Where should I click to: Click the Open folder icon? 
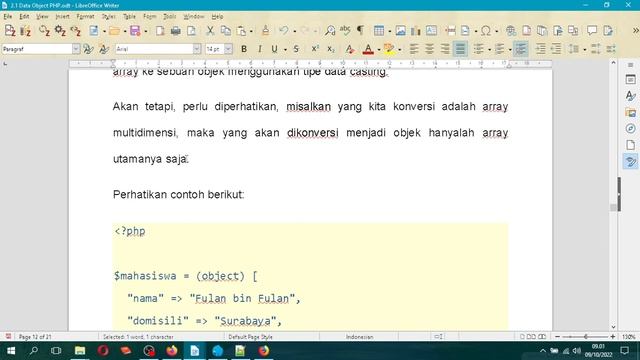coord(114,31)
